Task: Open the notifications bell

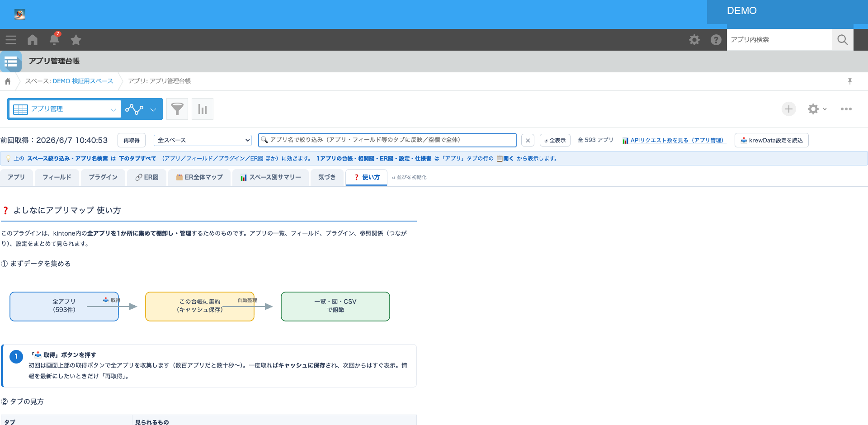Action: click(x=54, y=39)
